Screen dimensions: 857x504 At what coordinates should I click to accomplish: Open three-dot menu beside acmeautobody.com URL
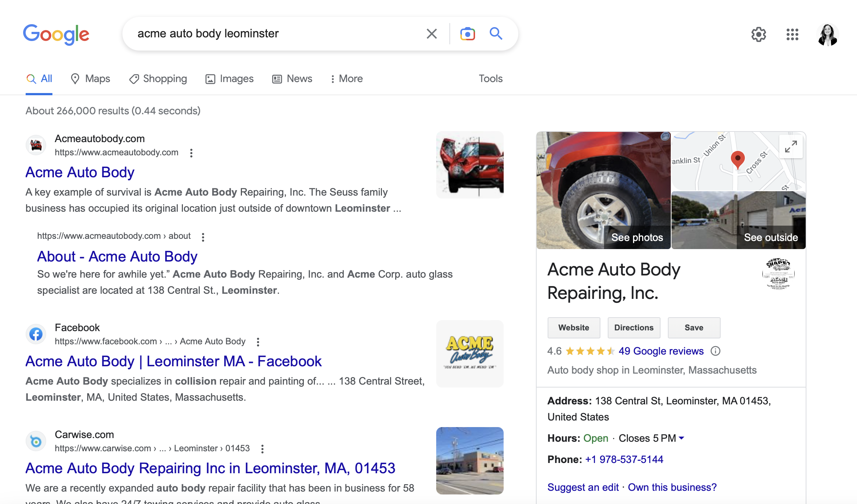pos(191,153)
